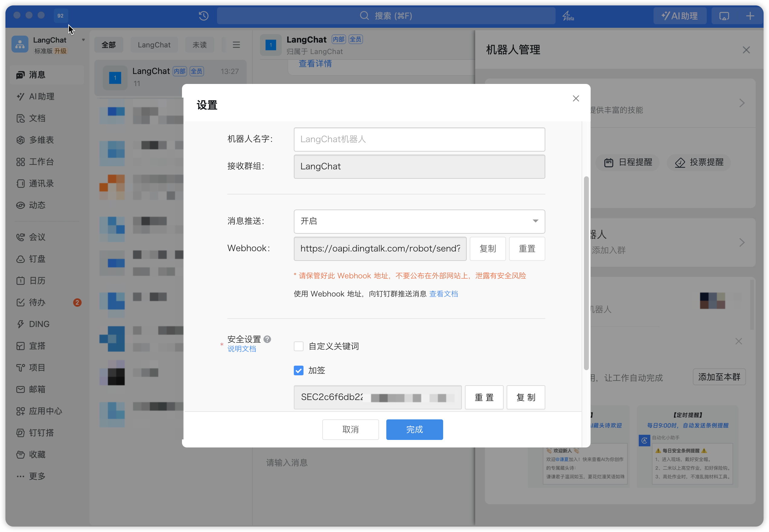Viewport: 769px width, 532px height.
Task: Click the history clock icon
Action: coord(203,16)
